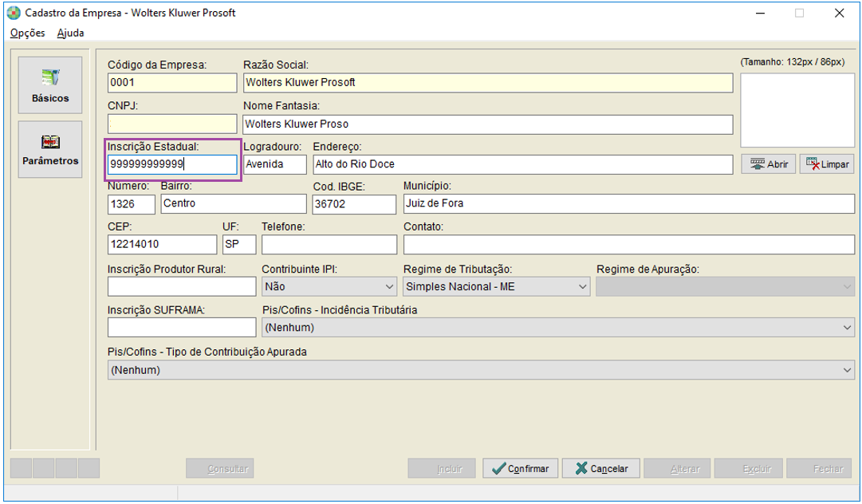The height and width of the screenshot is (504, 862).
Task: Focus the Nome Fantasia field
Action: click(488, 124)
